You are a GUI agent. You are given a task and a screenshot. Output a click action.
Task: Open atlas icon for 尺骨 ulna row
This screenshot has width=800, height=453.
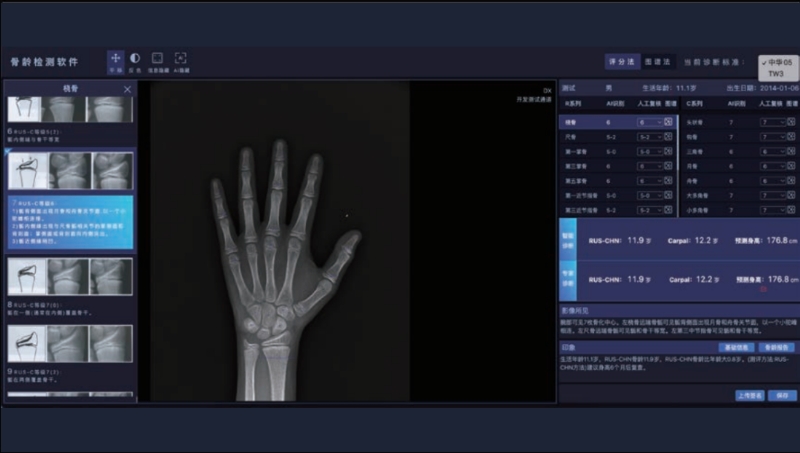point(668,137)
